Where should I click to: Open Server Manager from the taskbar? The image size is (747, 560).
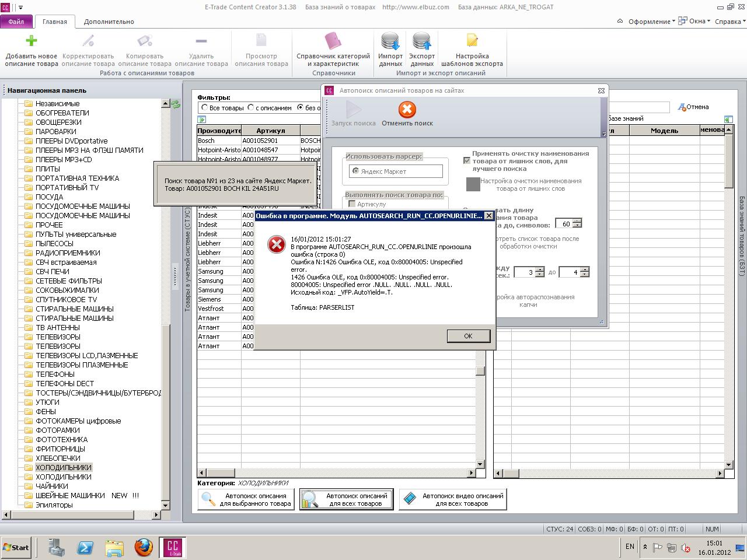click(x=57, y=547)
